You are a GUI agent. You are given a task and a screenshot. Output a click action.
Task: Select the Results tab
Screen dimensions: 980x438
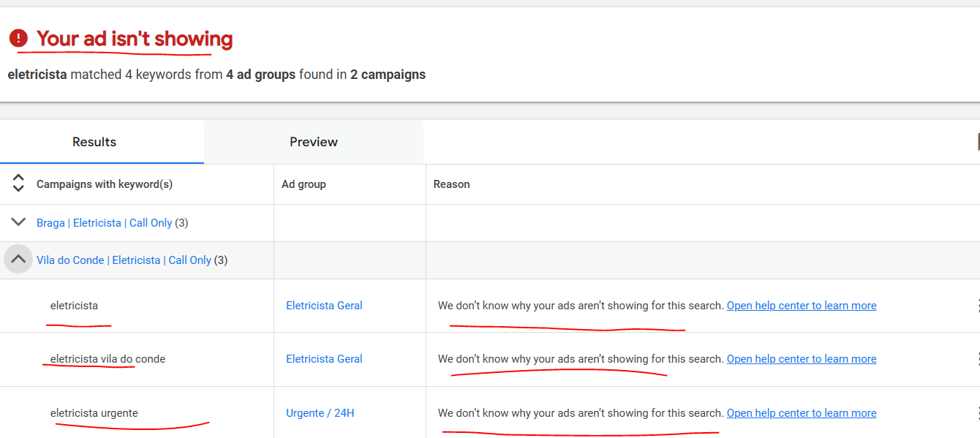click(x=94, y=141)
